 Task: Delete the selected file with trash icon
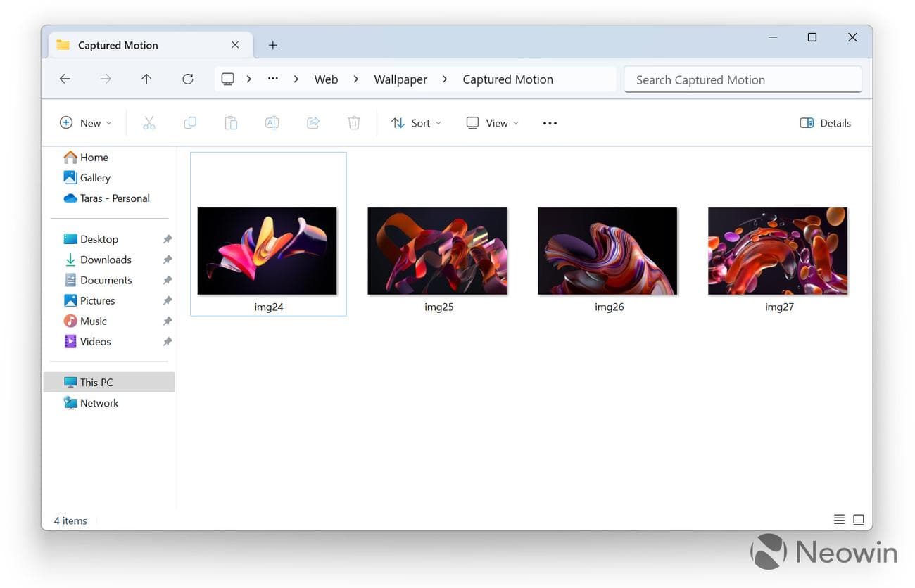click(353, 122)
